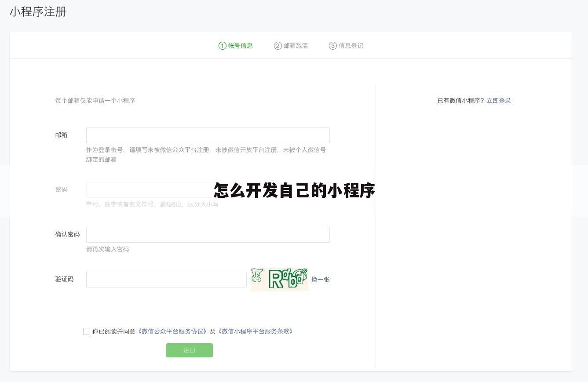Open 《微信小程序平台服务条款》 link

pos(255,331)
